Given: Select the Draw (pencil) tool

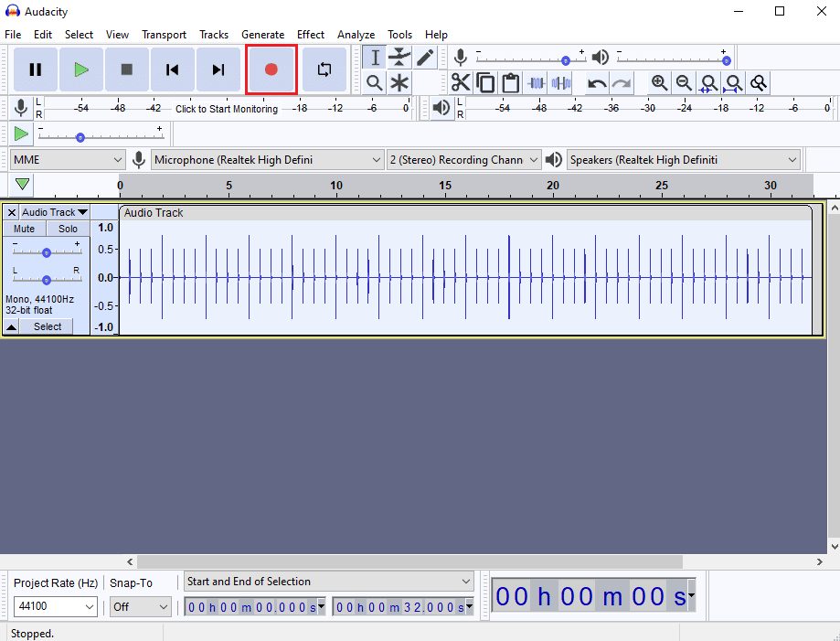Looking at the screenshot, I should pos(424,58).
